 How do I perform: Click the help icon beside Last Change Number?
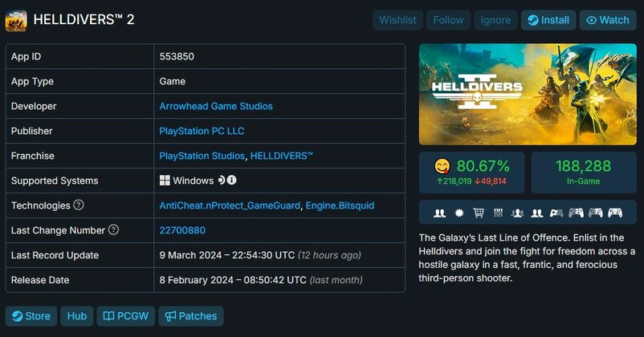(x=113, y=229)
